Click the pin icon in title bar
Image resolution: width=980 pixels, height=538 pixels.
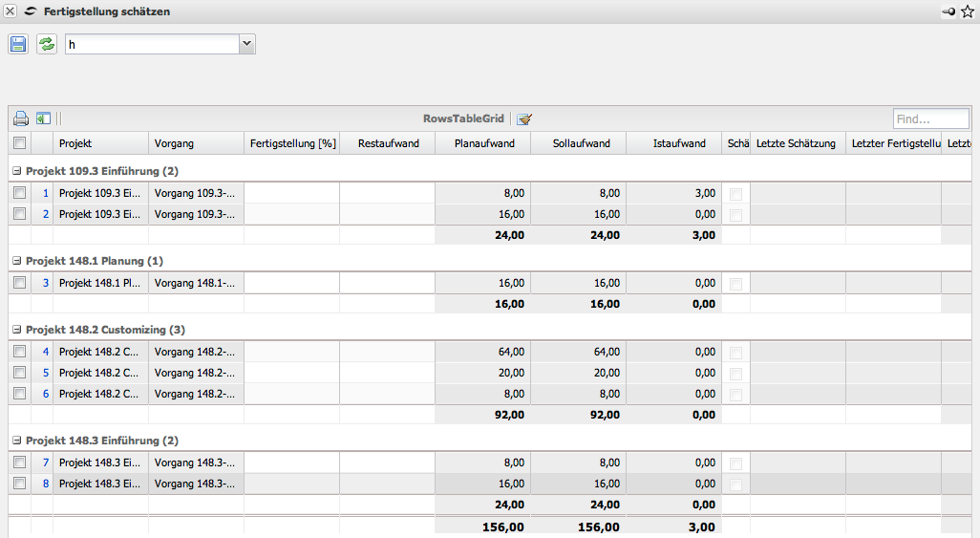point(948,11)
